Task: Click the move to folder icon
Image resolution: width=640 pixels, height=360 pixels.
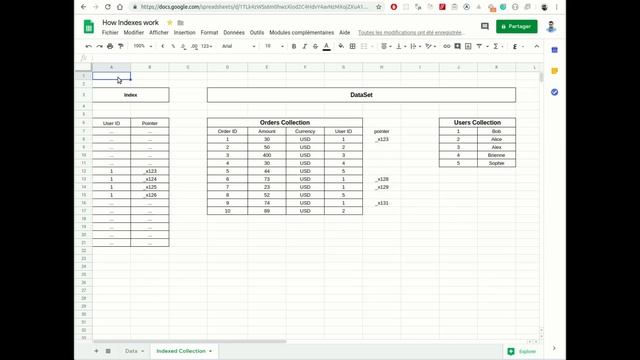Action: tap(180, 23)
